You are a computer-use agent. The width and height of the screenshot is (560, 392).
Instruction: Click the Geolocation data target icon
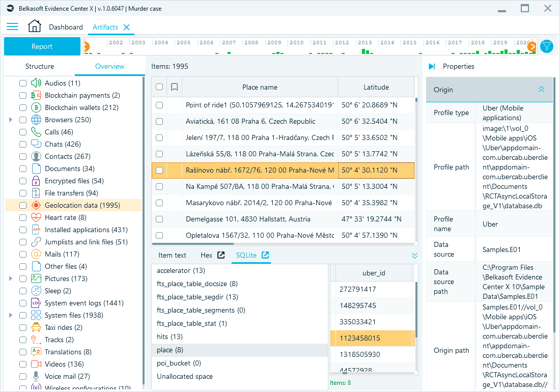(36, 205)
